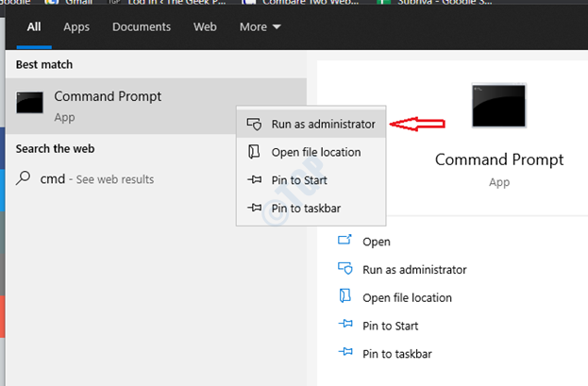Click Open in the right preview pane
The image size is (588, 386).
(x=377, y=242)
